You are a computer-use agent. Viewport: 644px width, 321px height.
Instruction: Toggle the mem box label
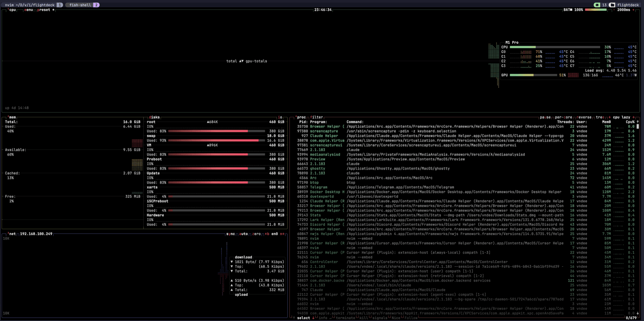point(12,117)
